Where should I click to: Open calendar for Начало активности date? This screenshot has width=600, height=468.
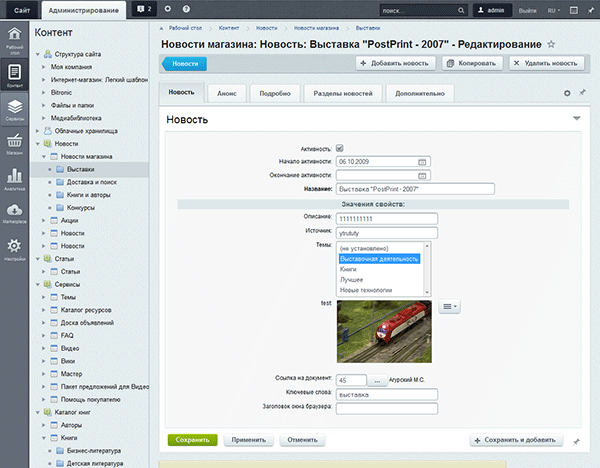tap(422, 160)
